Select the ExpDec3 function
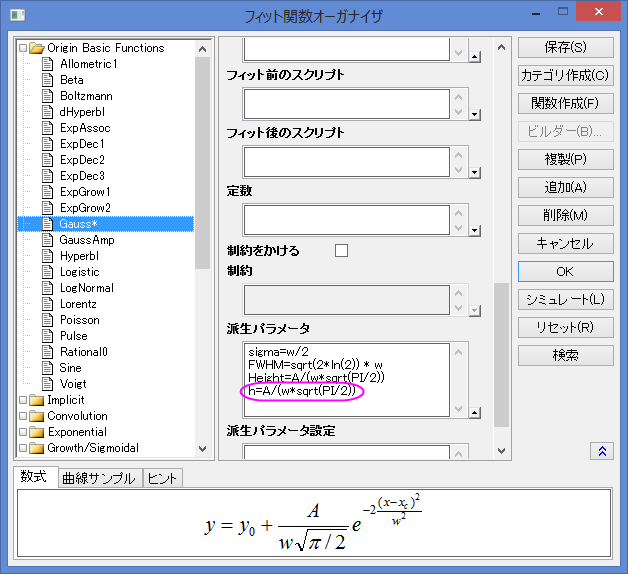This screenshot has height=574, width=628. 82,176
